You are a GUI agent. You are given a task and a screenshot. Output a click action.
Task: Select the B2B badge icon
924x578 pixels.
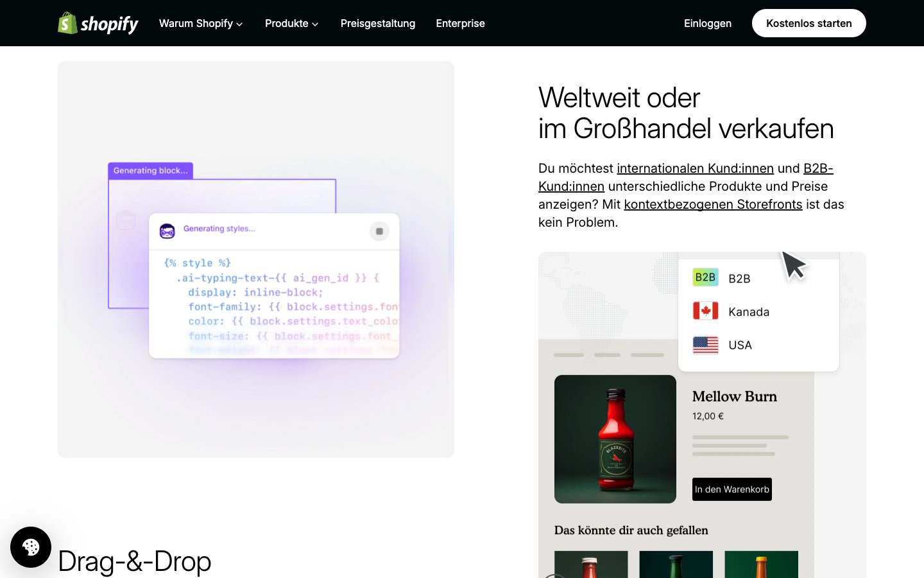pyautogui.click(x=705, y=277)
